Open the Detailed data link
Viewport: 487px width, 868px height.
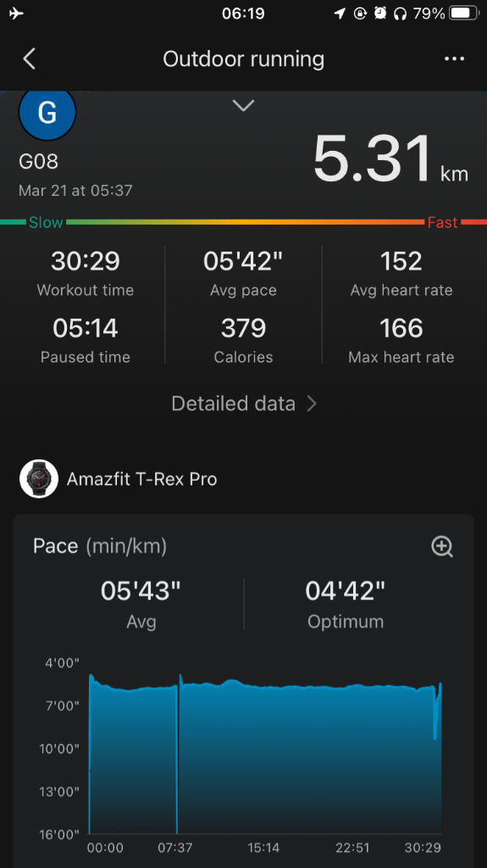point(244,404)
